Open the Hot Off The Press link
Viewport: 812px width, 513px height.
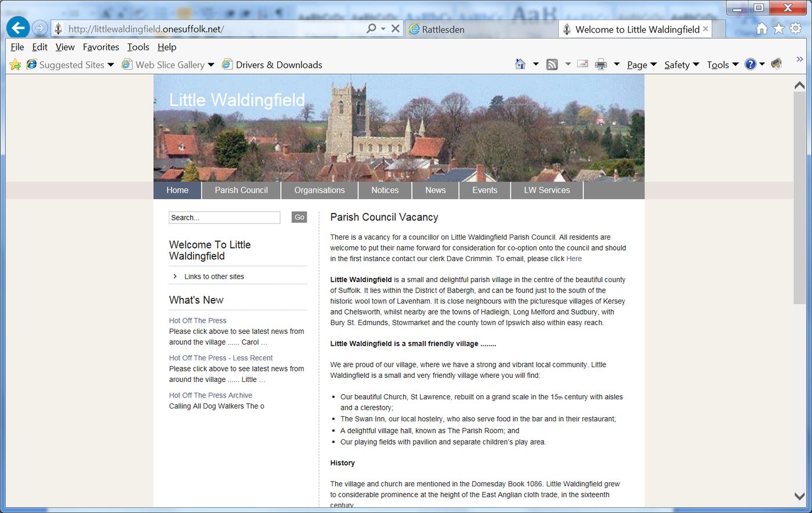click(x=198, y=320)
